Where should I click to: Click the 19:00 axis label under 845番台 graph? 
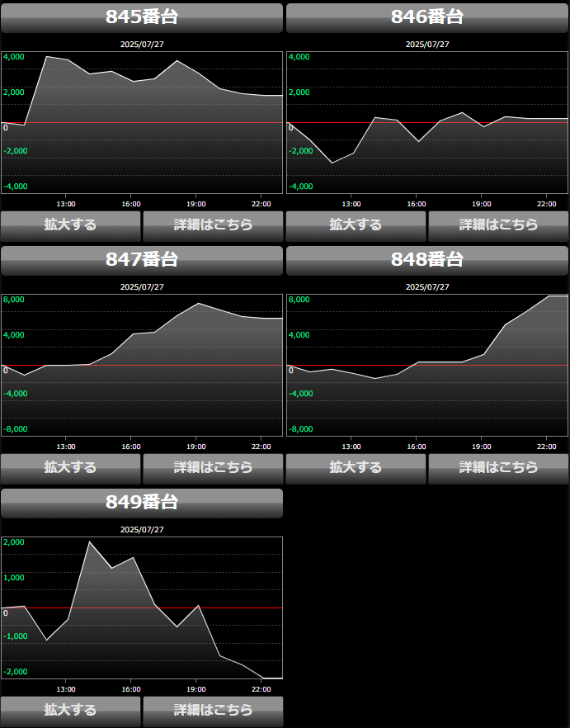point(195,204)
